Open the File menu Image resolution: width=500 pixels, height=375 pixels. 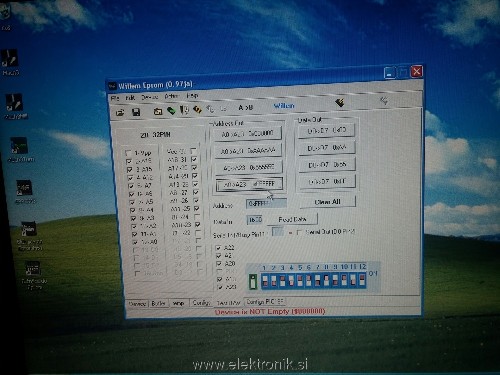[115, 98]
